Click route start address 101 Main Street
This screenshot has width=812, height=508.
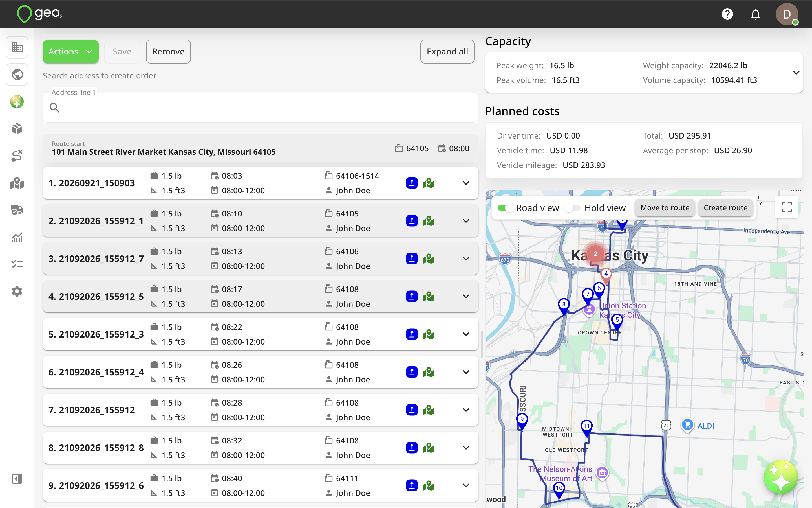164,152
